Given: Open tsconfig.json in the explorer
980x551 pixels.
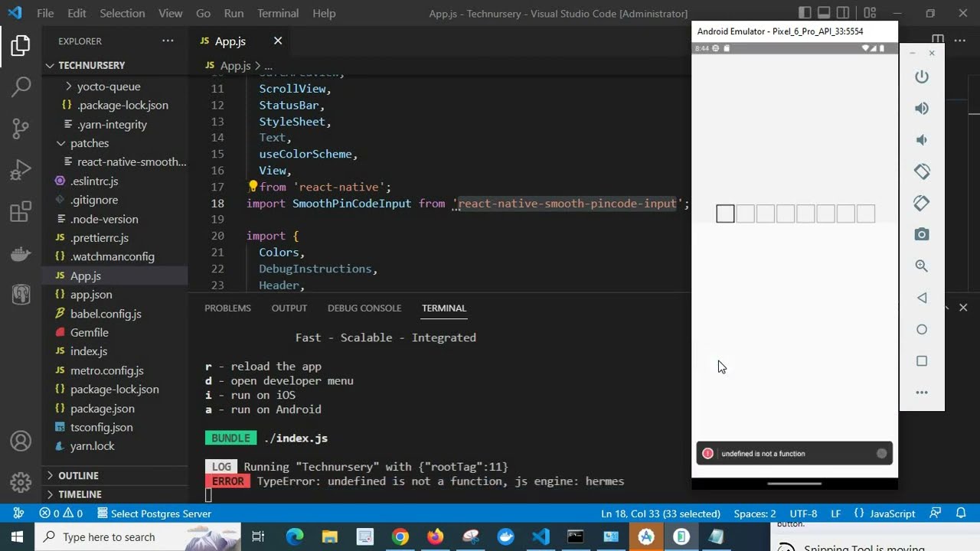Looking at the screenshot, I should [115, 427].
